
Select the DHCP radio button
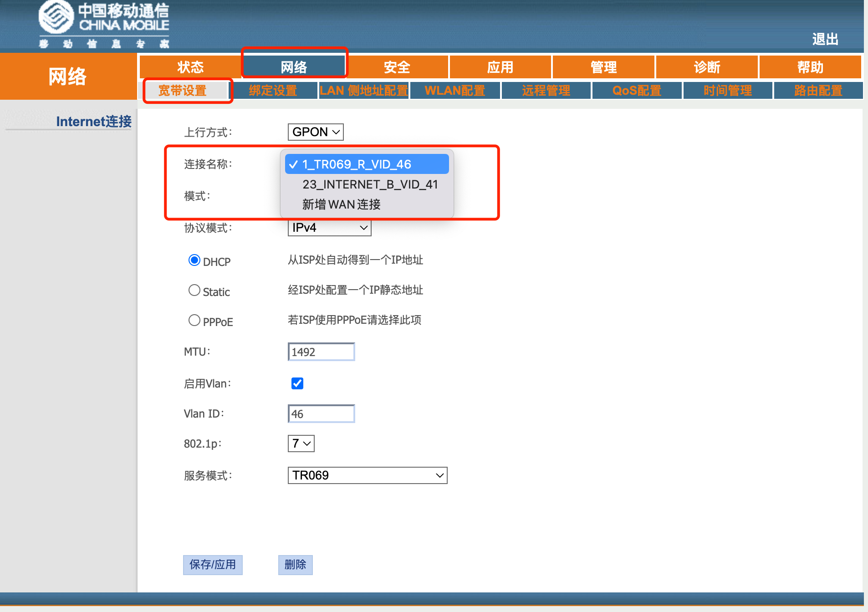click(x=194, y=260)
